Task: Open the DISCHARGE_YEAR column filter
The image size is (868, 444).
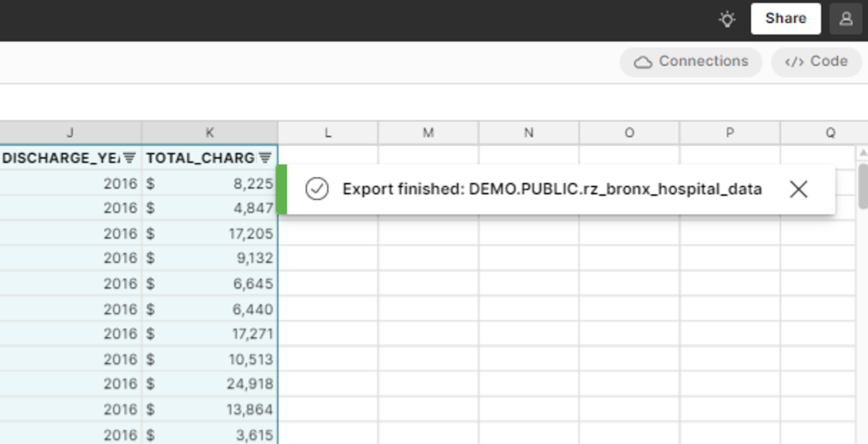Action: click(129, 158)
